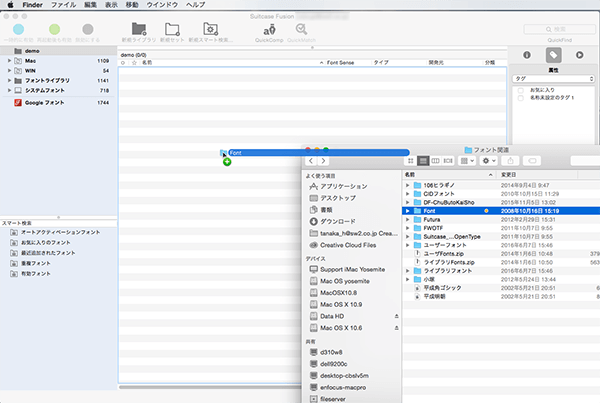Image resolution: width=600 pixels, height=403 pixels.
Task: Open the ヘルプ menu
Action: click(x=196, y=5)
